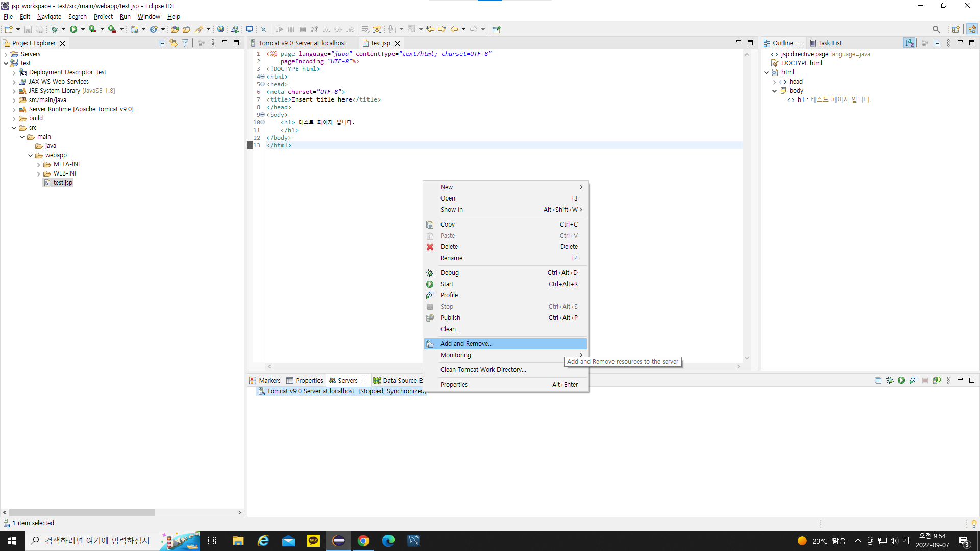Start the server in Servers view toolbar
The width and height of the screenshot is (980, 551).
coord(901,380)
